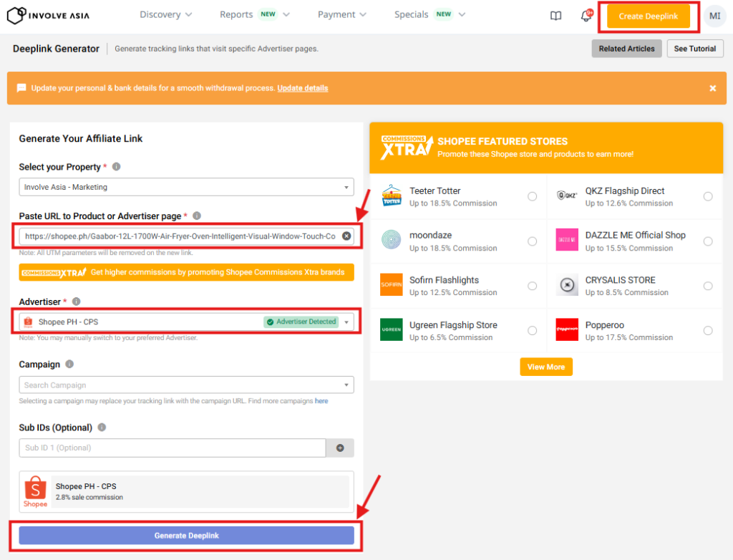Click the Sub ID 1 input field
This screenshot has width=733, height=560.
[172, 448]
